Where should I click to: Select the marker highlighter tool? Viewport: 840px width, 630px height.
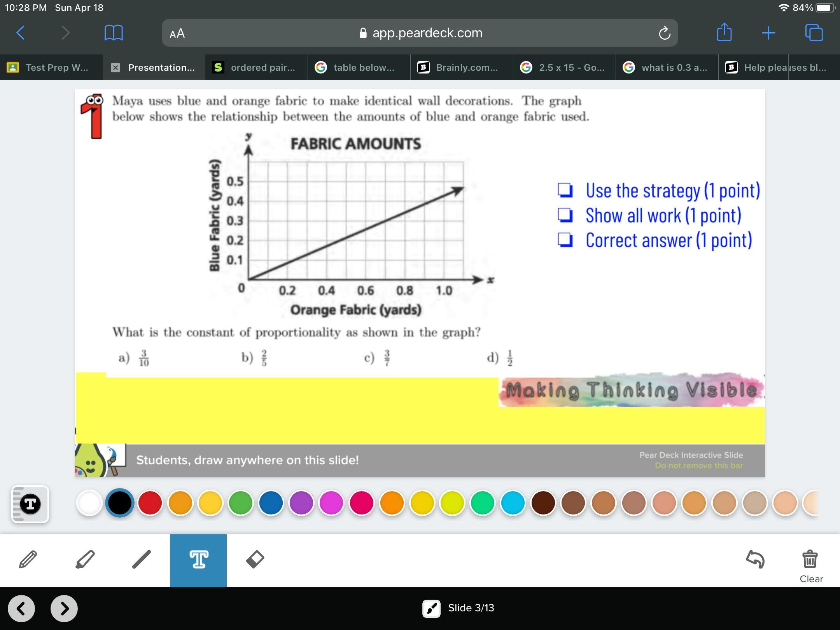85,559
